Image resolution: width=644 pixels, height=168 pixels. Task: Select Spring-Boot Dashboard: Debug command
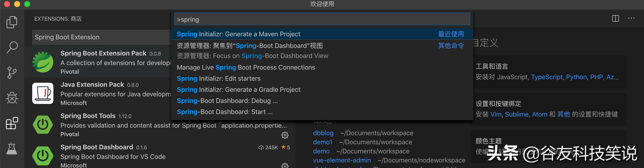point(322,101)
